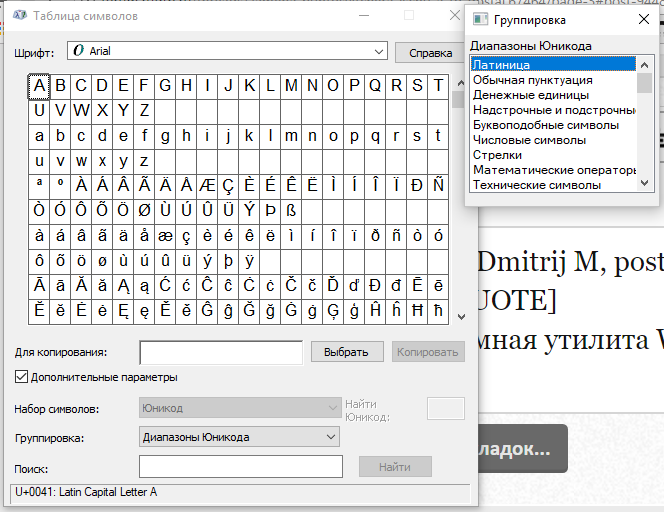Screen dimensions: 664x512
Task: Click up arrow of Группировка list scrollbar
Action: pos(645,65)
